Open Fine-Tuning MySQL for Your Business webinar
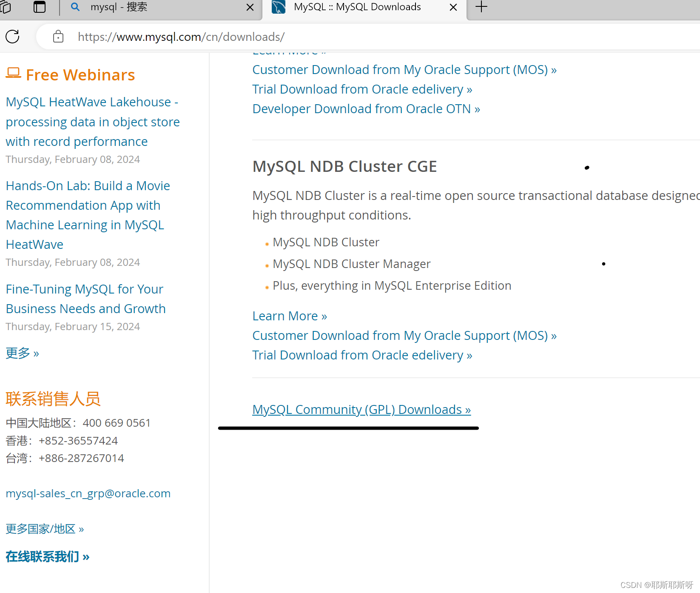 pyautogui.click(x=85, y=299)
